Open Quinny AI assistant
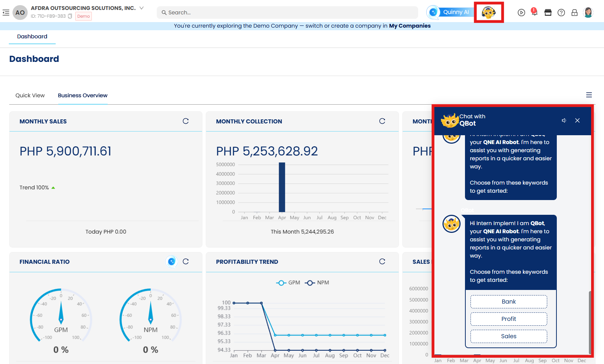The image size is (604, 364). point(450,12)
